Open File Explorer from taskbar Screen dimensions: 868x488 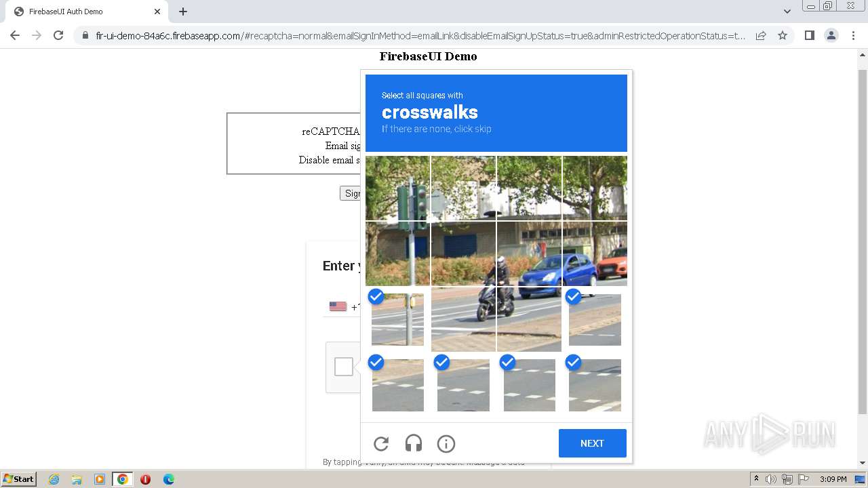[77, 479]
